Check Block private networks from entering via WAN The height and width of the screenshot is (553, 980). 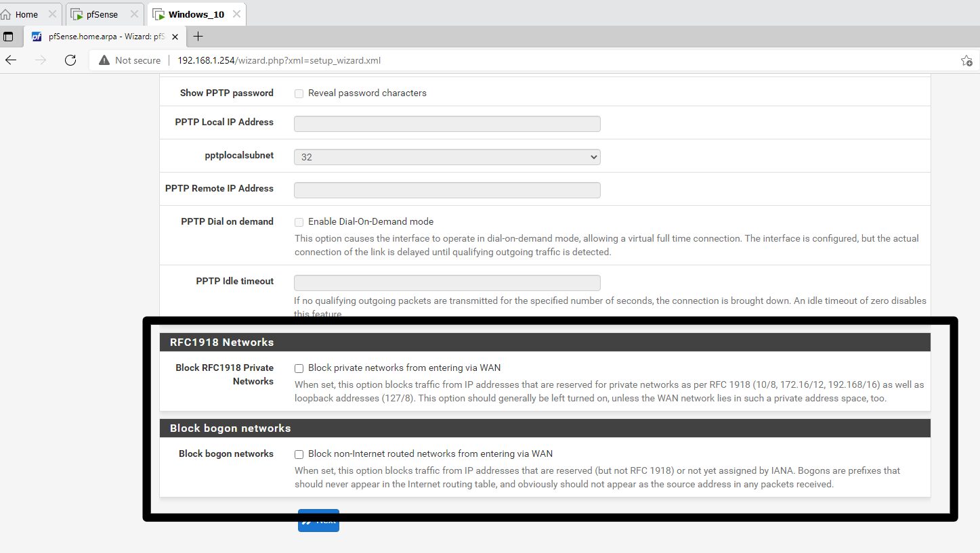pos(299,368)
